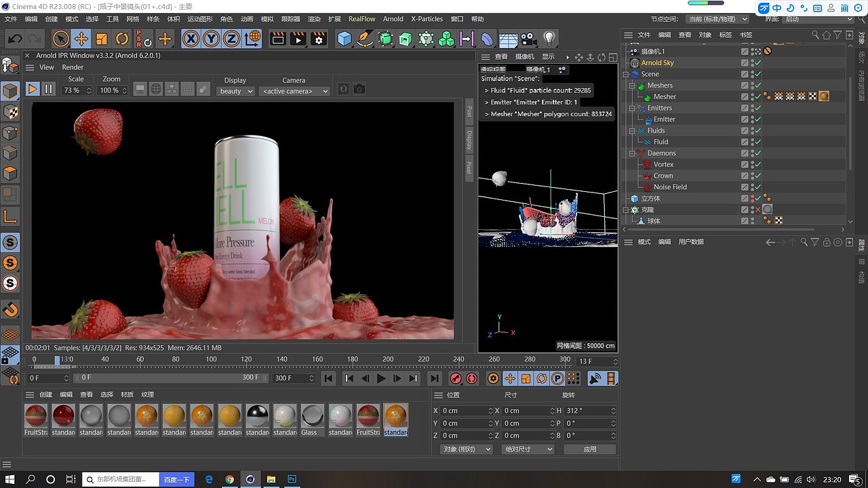Toggle X axis lock
The height and width of the screenshot is (488, 868).
(191, 39)
